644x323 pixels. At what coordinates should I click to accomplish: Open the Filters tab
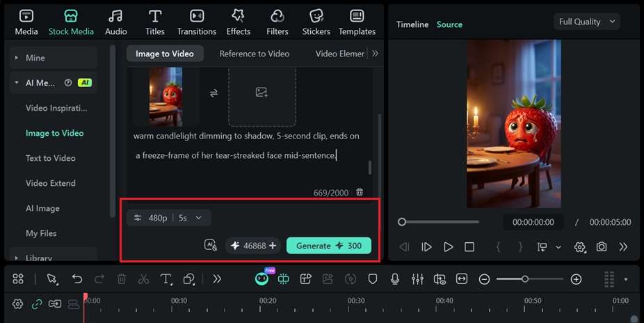coord(277,22)
